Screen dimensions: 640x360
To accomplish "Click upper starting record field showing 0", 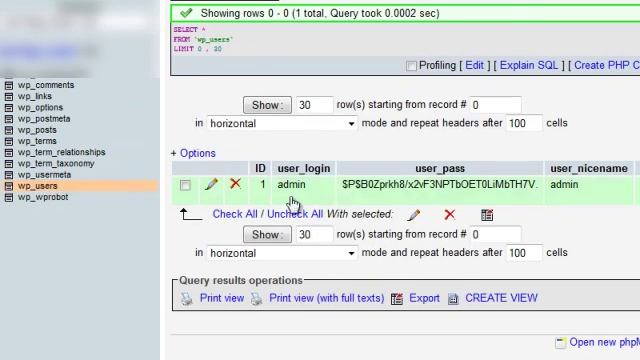I will [495, 105].
